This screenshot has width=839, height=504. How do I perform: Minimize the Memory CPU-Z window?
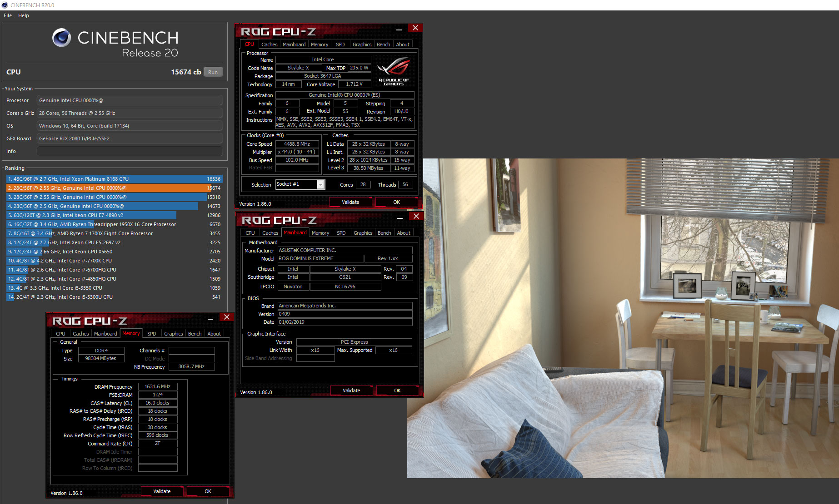[210, 318]
